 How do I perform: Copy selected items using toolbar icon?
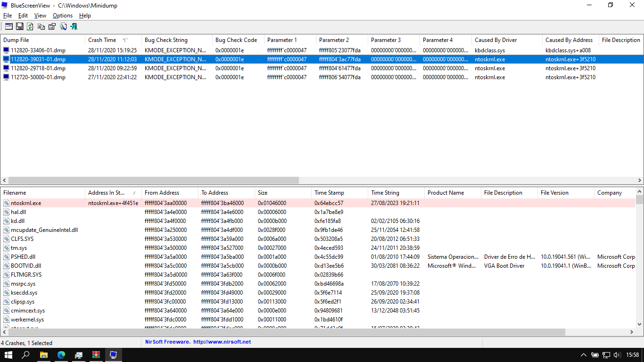coord(41,26)
